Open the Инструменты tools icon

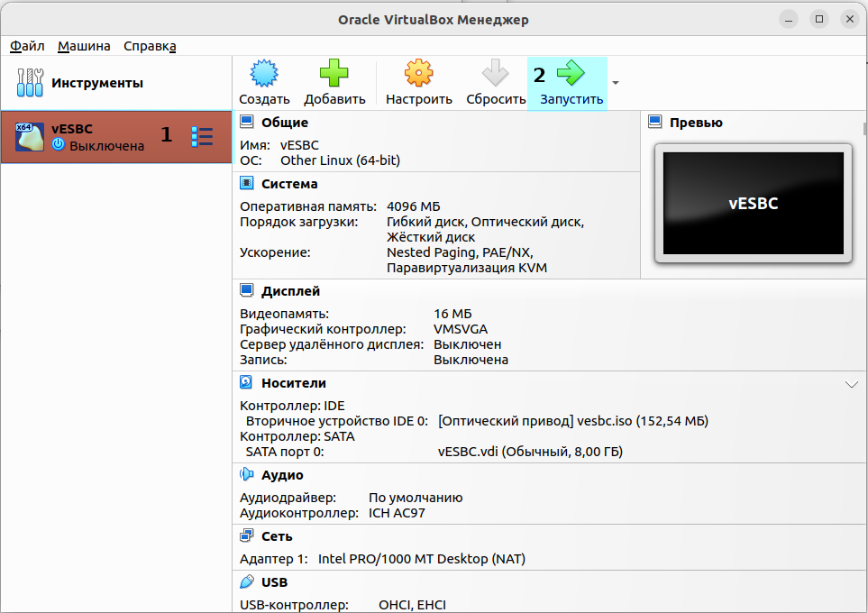(x=30, y=83)
